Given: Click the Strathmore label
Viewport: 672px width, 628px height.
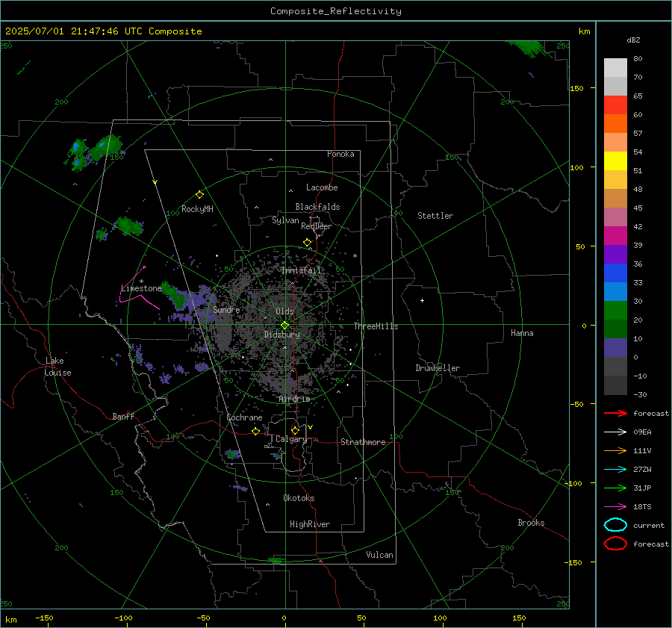Looking at the screenshot, I should (x=363, y=442).
